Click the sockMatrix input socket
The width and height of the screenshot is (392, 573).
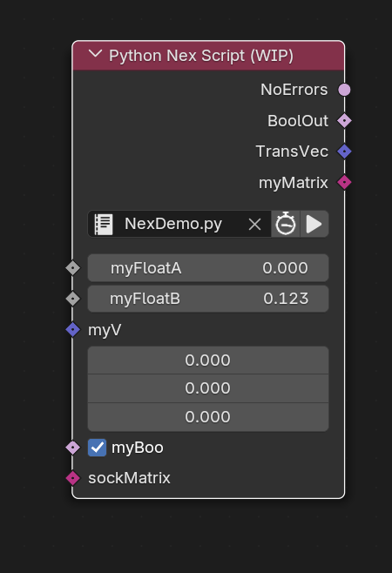[73, 478]
